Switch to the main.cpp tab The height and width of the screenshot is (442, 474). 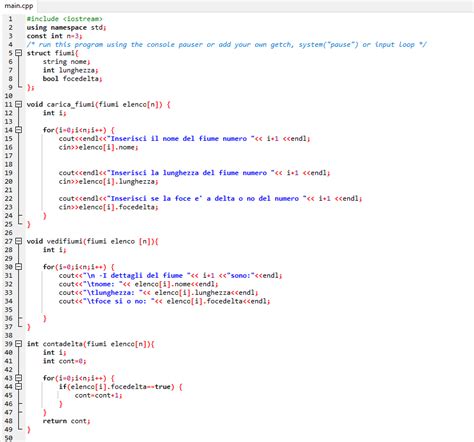(x=18, y=6)
